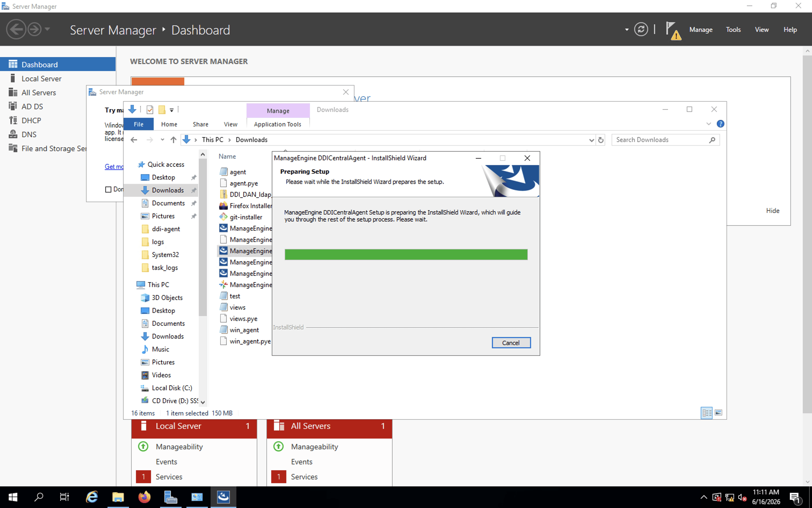Click the volume icon in system tray
The width and height of the screenshot is (812, 508).
[742, 498]
